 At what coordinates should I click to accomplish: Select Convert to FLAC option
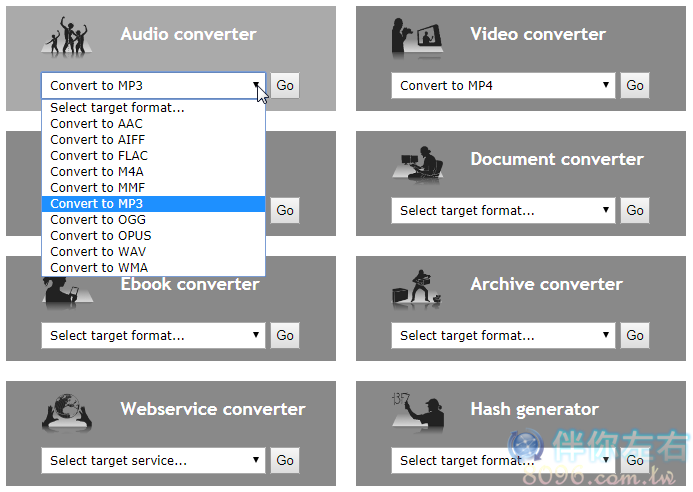153,156
